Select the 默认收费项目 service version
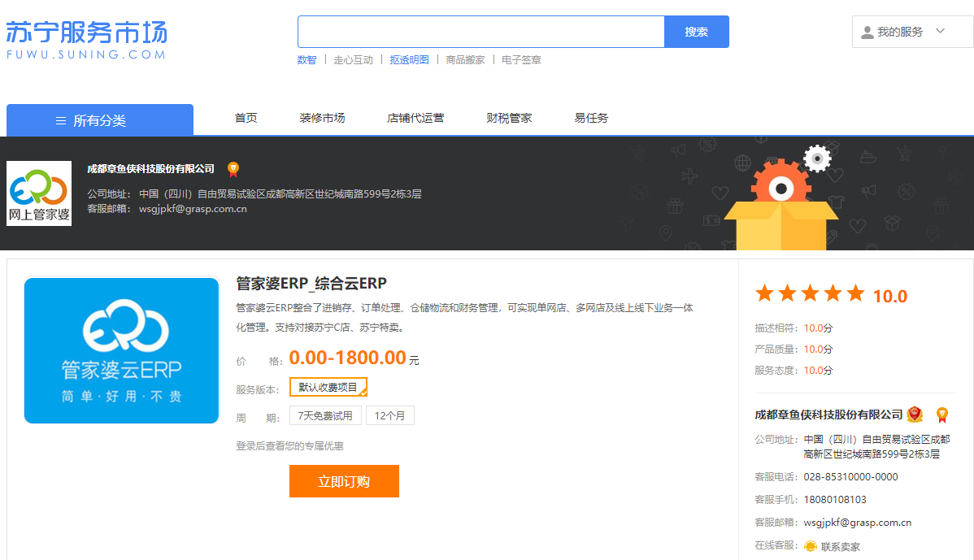Viewport: 974px width, 560px height. coord(328,388)
